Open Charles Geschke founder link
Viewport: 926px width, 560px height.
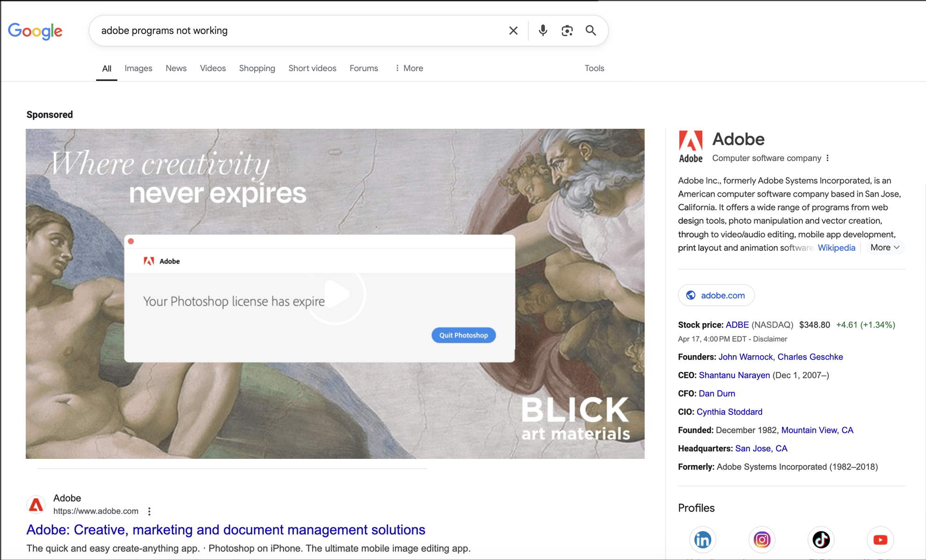pyautogui.click(x=810, y=357)
